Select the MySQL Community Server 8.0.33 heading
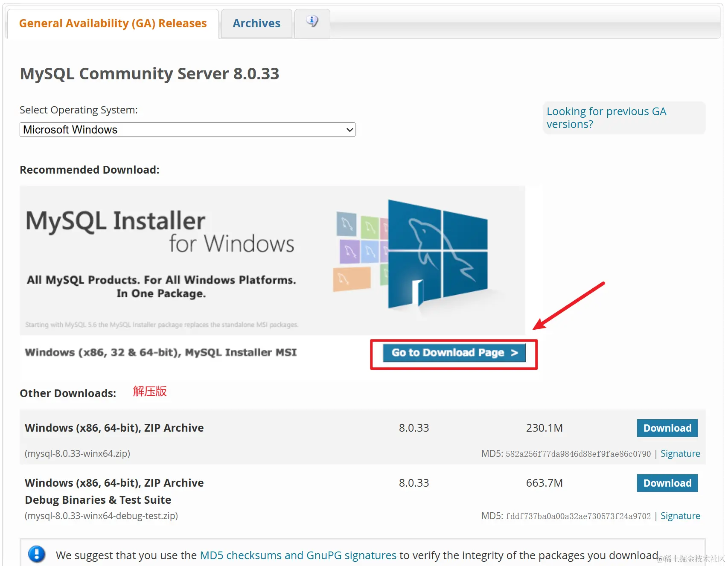This screenshot has height=566, width=728. click(x=149, y=74)
